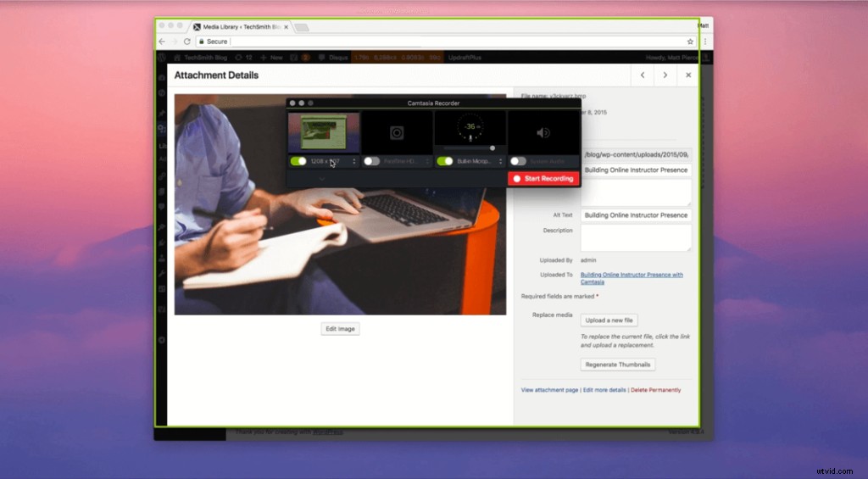
Task: Go to the previous attachment with left chevron
Action: [x=643, y=75]
